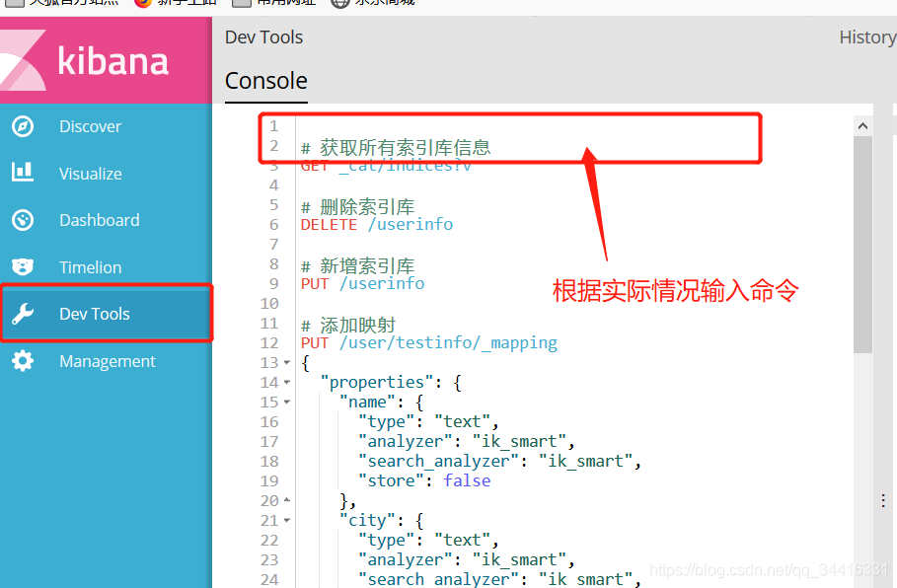Click "type": "text" on line 22
Screen dimensions: 897x588
pos(428,541)
